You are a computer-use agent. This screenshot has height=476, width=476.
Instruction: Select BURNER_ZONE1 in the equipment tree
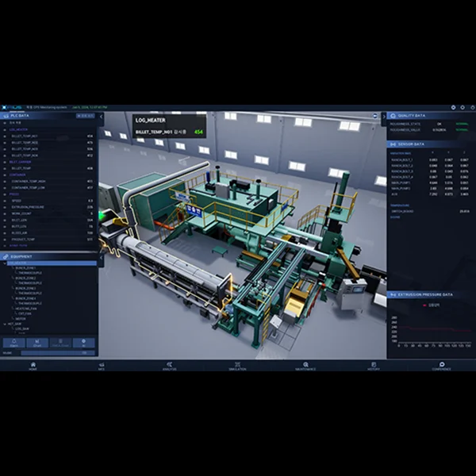coord(25,268)
